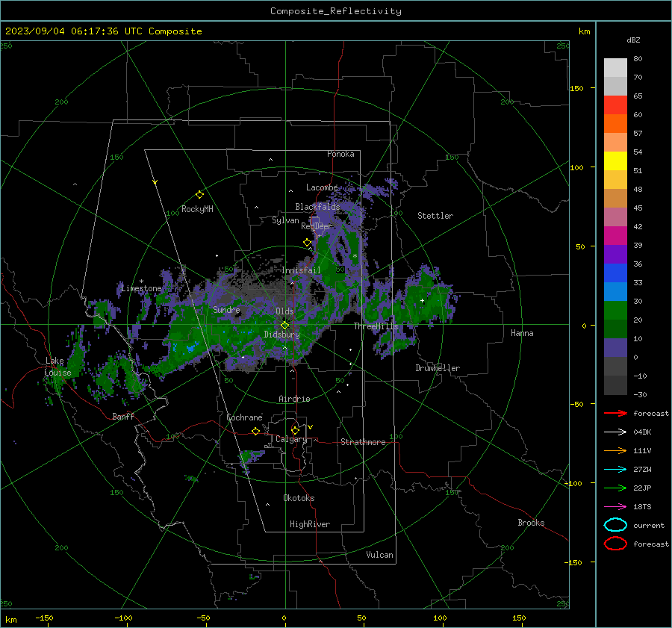This screenshot has width=672, height=628.
Task: Click the Stettler city label
Action: (x=435, y=216)
